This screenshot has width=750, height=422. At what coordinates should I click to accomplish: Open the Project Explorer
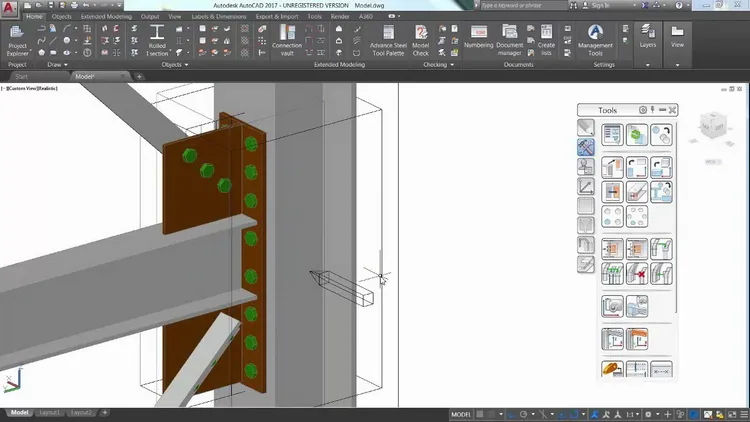(x=17, y=41)
